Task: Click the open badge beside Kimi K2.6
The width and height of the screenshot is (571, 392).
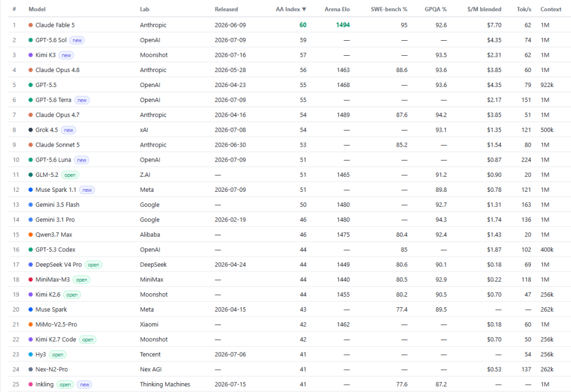Action: tap(72, 295)
